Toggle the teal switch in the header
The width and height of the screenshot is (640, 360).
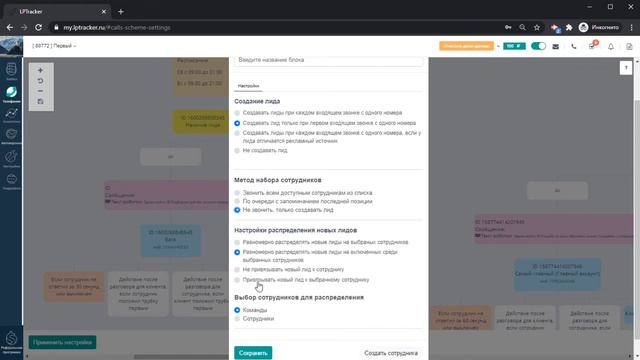coord(538,46)
